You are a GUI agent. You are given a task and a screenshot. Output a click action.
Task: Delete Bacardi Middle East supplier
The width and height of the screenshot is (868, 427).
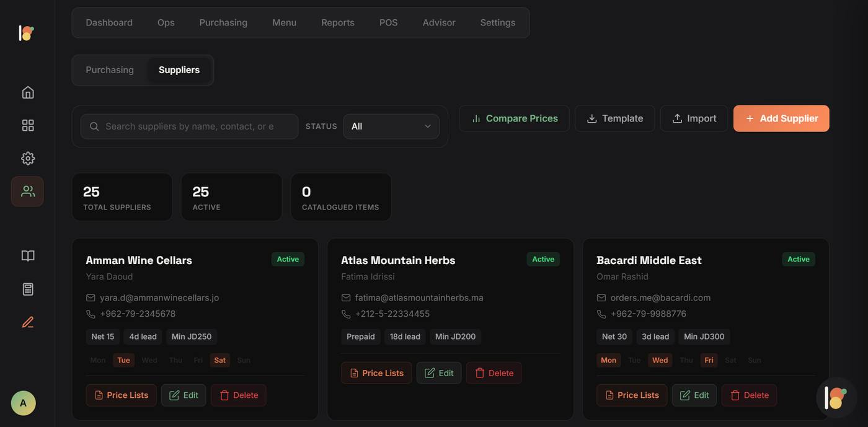click(750, 395)
